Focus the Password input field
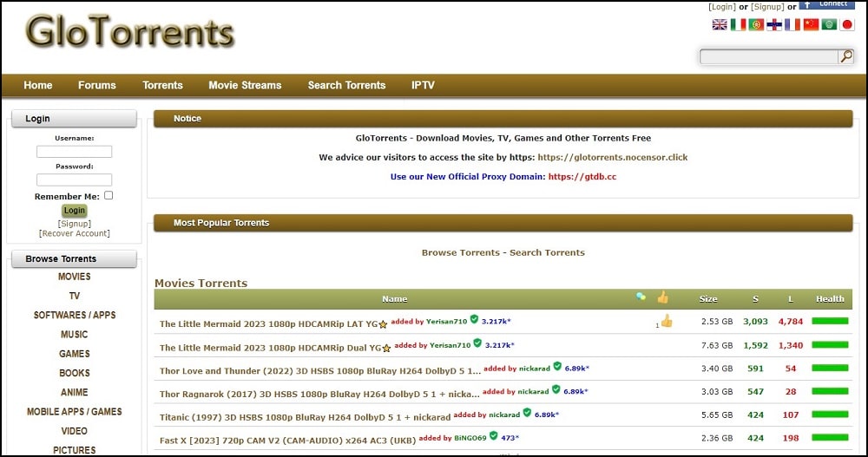 coord(74,180)
